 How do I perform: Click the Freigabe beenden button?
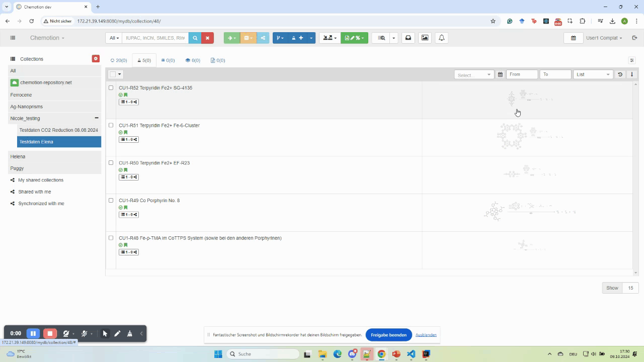pos(388,335)
